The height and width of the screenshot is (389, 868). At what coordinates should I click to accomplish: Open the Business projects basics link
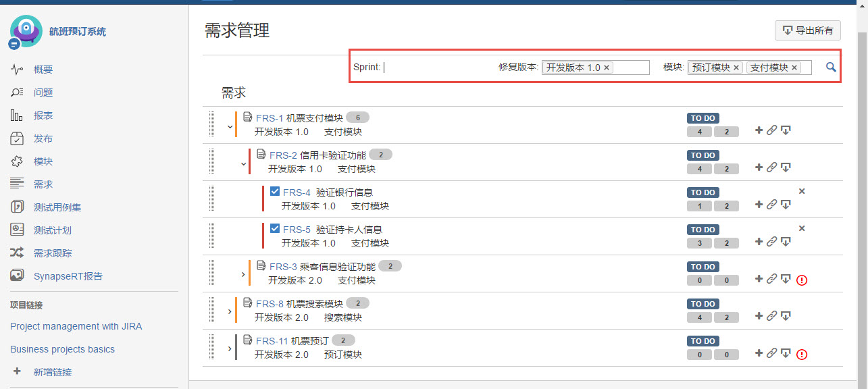coord(62,349)
